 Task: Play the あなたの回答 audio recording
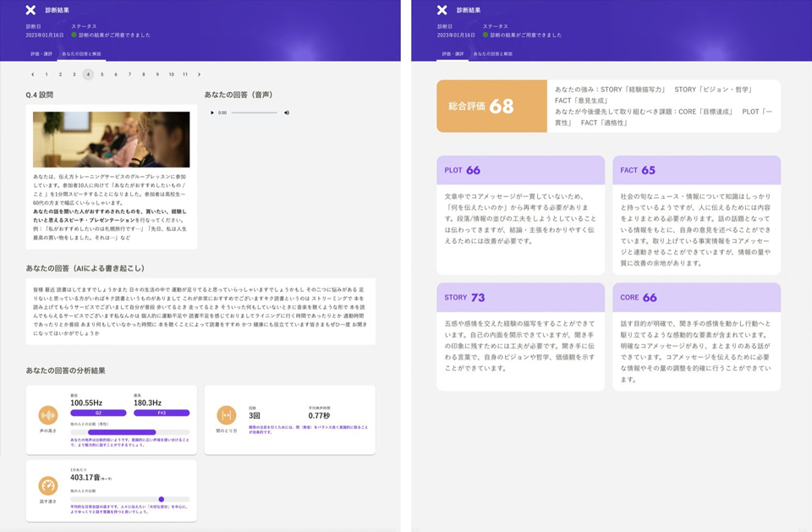click(212, 112)
